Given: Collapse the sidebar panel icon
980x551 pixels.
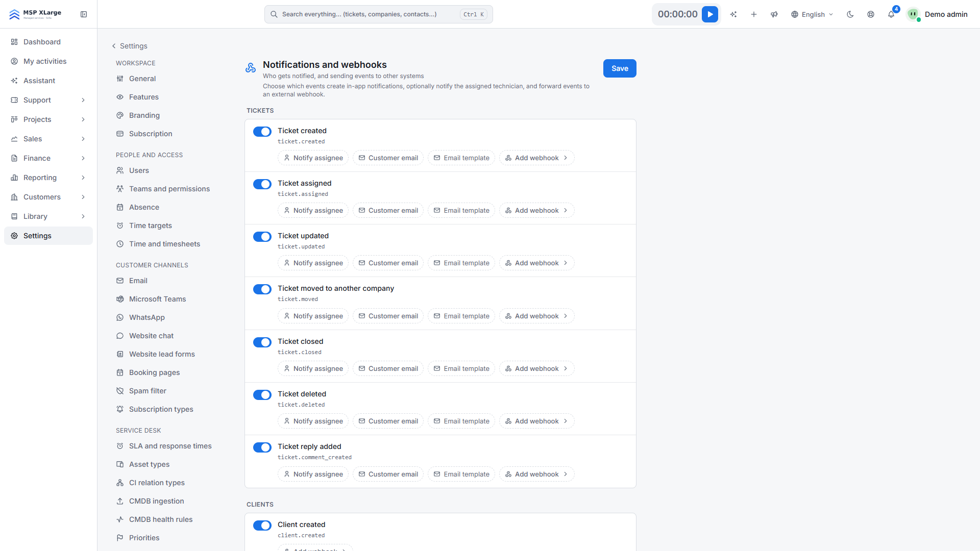Looking at the screenshot, I should point(84,14).
